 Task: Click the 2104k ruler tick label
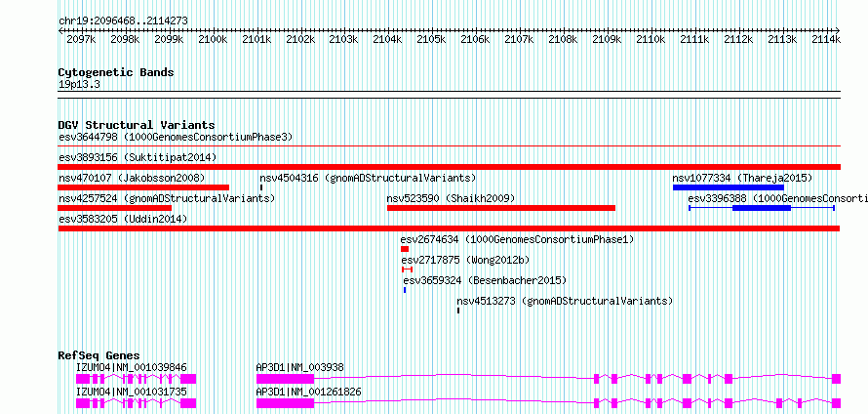(x=387, y=39)
